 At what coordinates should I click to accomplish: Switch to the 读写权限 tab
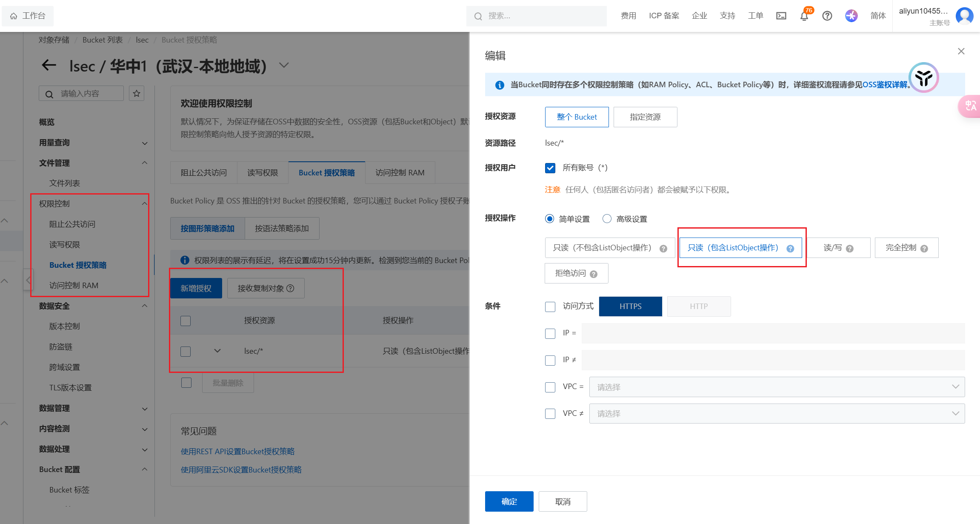(263, 172)
